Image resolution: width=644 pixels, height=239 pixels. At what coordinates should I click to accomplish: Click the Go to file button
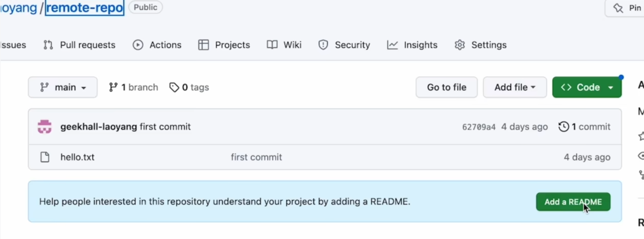point(447,87)
